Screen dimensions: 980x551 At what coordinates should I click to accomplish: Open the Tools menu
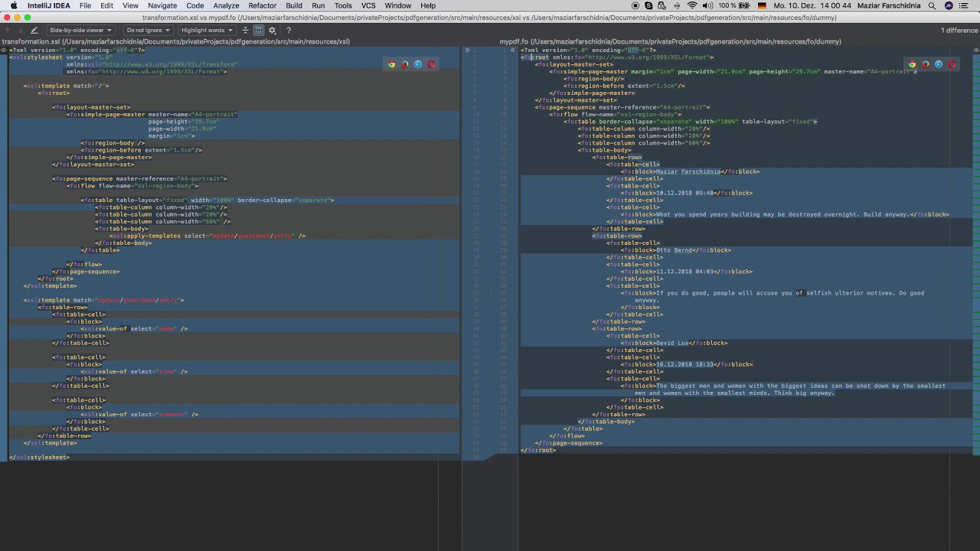pyautogui.click(x=343, y=5)
